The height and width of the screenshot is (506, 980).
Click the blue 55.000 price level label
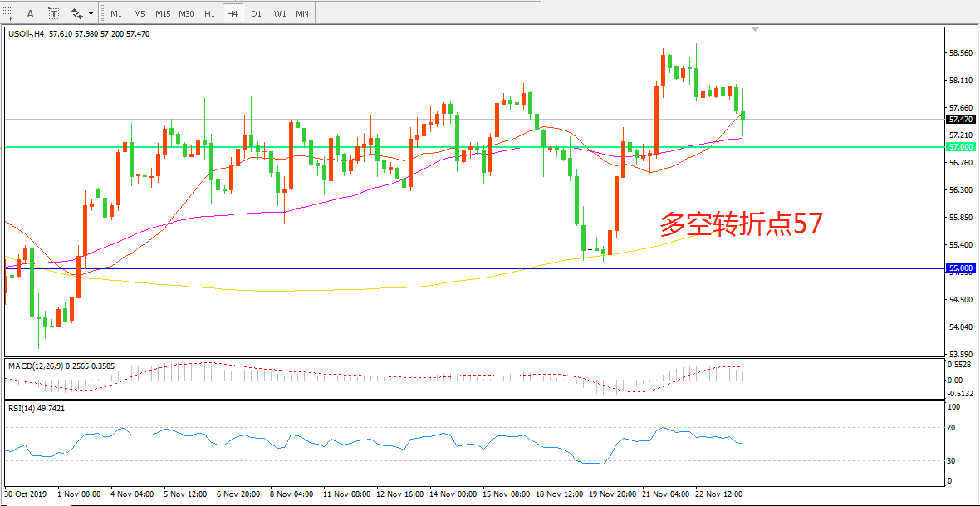tap(959, 268)
